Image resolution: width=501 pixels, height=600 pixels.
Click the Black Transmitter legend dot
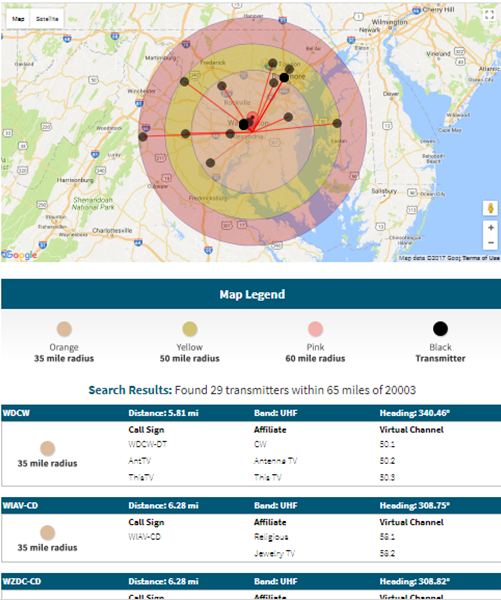tap(441, 329)
